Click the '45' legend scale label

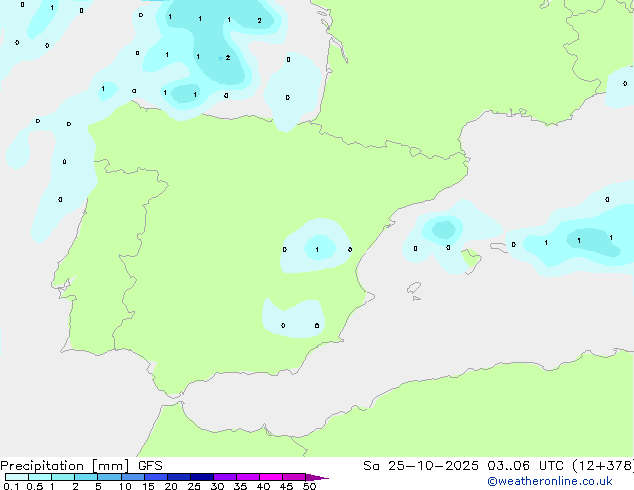[x=286, y=486]
